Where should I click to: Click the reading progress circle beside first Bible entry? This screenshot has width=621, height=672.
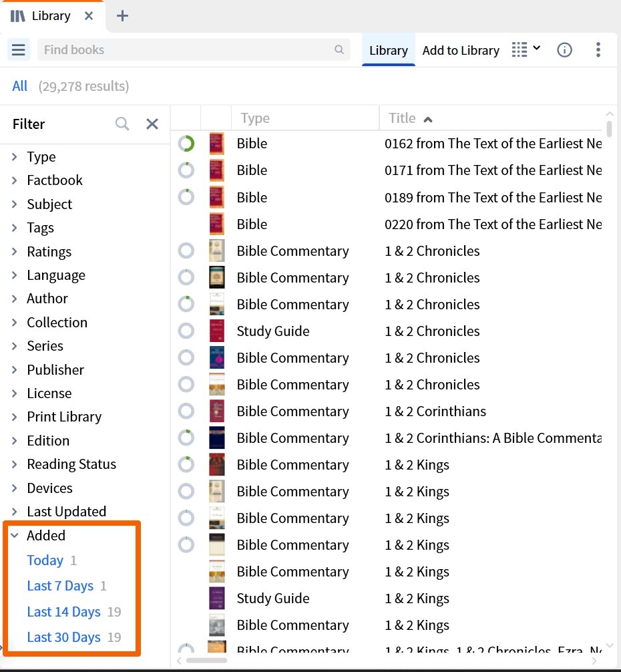click(x=186, y=142)
